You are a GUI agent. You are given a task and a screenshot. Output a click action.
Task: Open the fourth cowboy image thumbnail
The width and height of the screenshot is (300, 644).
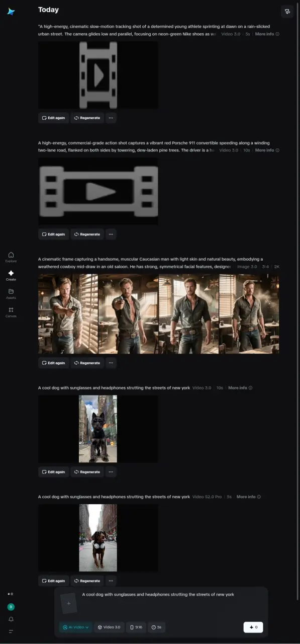tap(249, 313)
